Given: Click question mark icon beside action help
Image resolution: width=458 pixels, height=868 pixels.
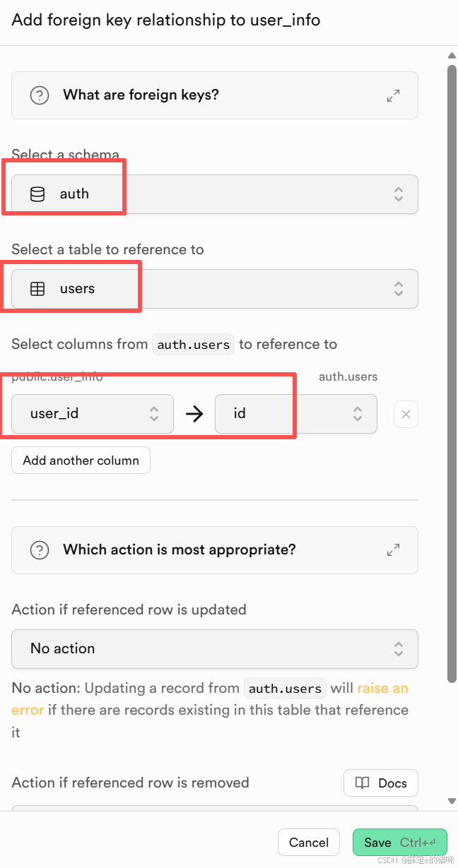Looking at the screenshot, I should coord(40,550).
